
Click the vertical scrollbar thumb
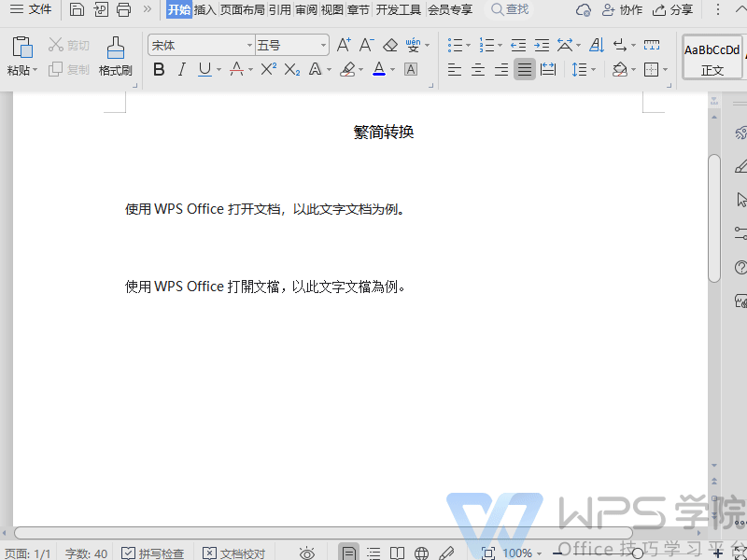coord(714,218)
